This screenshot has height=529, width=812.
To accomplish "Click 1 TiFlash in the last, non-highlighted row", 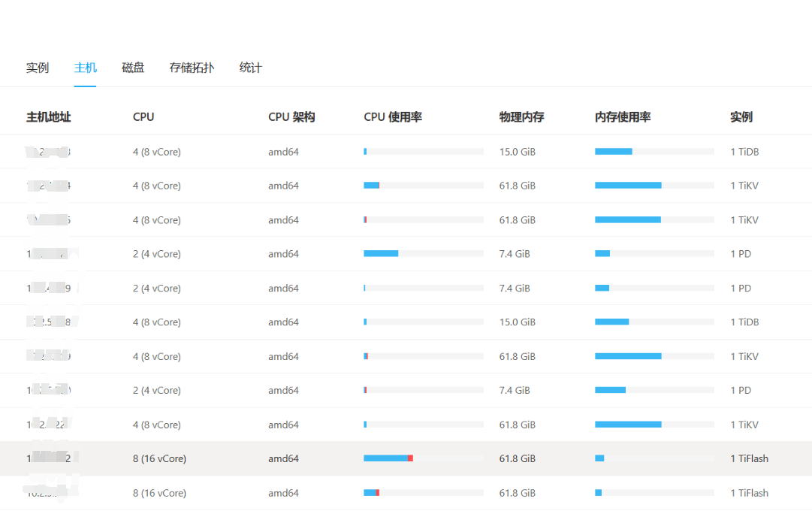I will 750,493.
